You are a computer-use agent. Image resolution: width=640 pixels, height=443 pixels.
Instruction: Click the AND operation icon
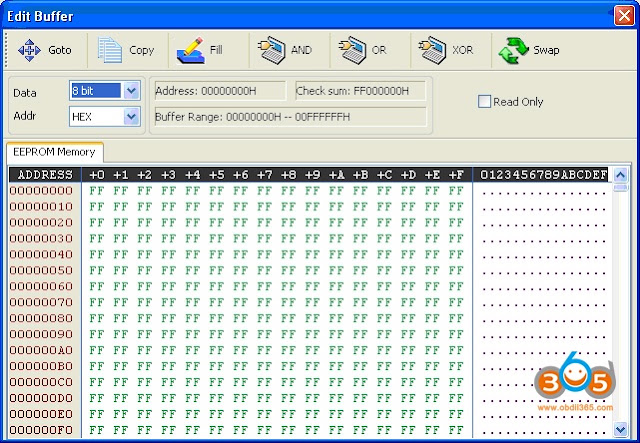[x=271, y=50]
